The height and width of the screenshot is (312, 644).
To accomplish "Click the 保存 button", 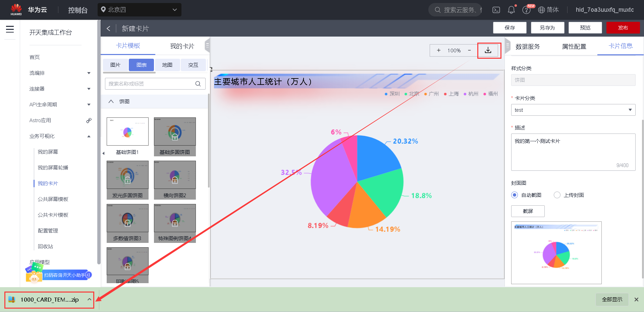I will point(510,28).
